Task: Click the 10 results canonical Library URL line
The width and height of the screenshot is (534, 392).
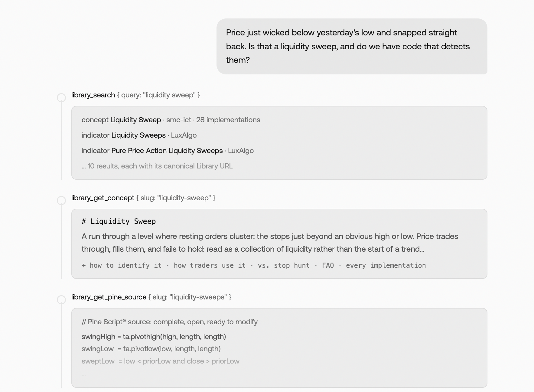Action: (157, 166)
